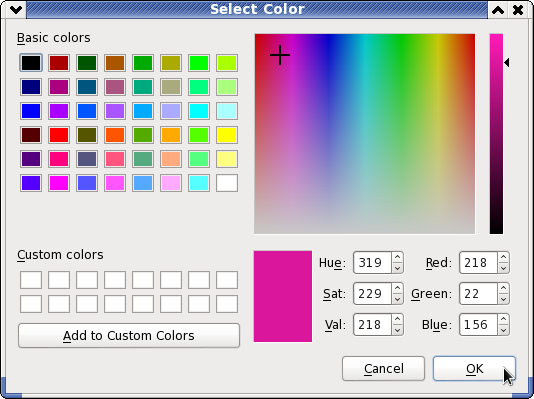The image size is (534, 399).
Task: Decrease the Blue value with down arrow
Action: click(503, 330)
